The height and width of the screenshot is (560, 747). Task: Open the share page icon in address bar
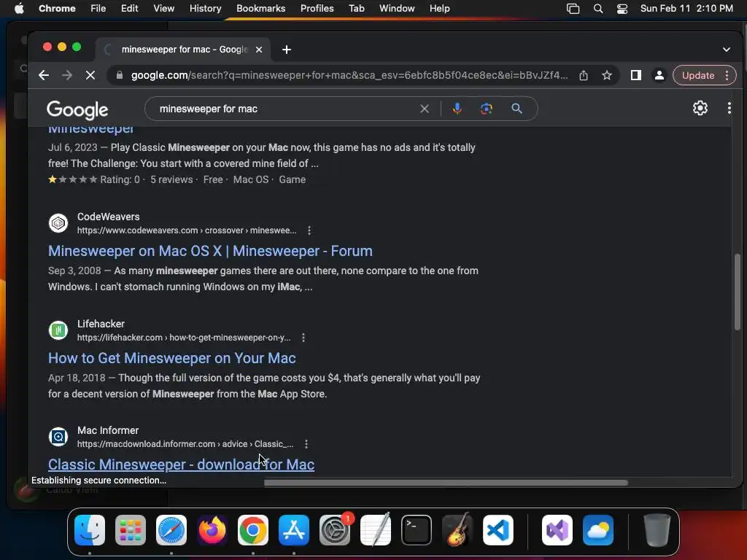583,75
